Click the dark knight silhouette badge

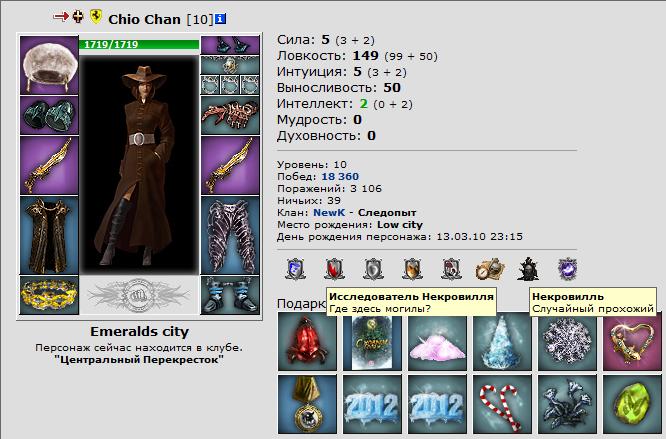[528, 269]
